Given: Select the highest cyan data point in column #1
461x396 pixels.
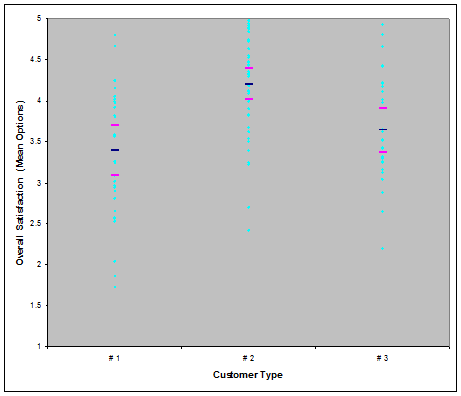Looking at the screenshot, I should 115,35.
